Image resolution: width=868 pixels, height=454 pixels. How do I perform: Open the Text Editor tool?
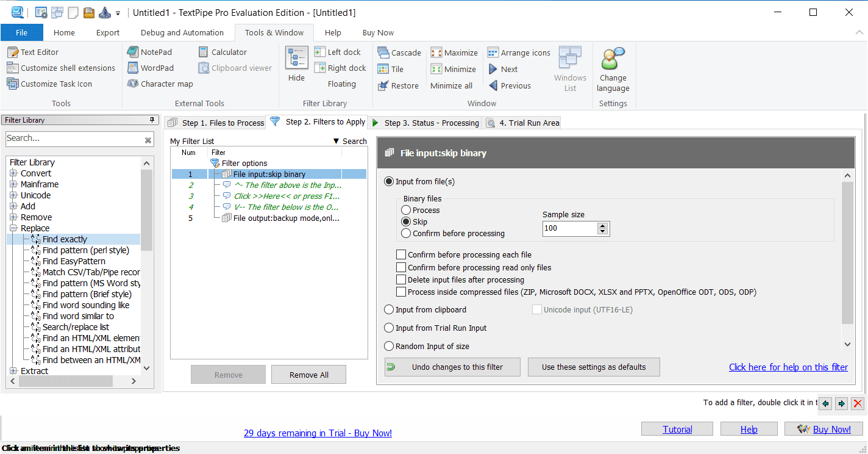click(33, 52)
